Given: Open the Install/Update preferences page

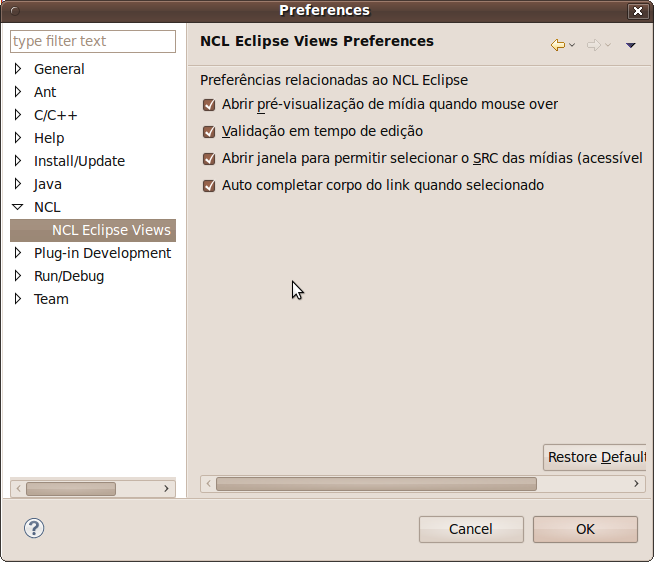Looking at the screenshot, I should [79, 161].
